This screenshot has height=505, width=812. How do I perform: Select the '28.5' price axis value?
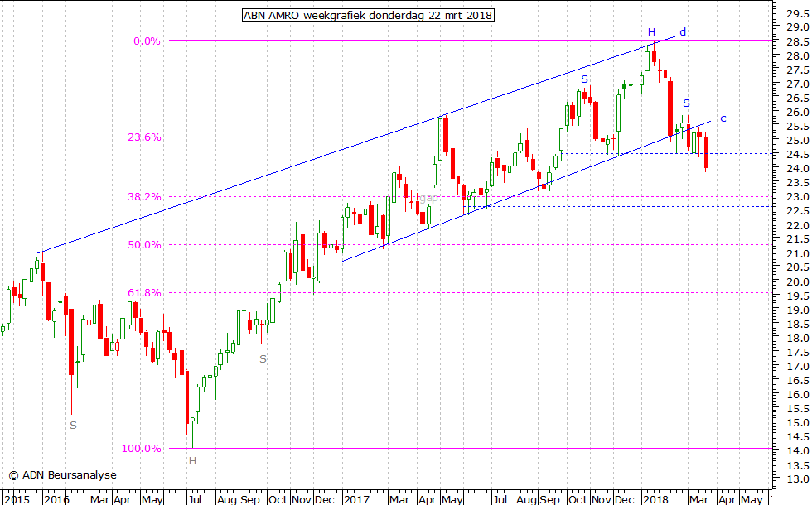tap(798, 41)
